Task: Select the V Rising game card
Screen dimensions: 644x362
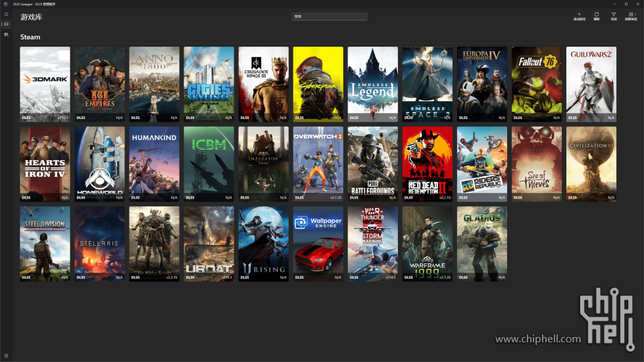Action: pyautogui.click(x=263, y=244)
